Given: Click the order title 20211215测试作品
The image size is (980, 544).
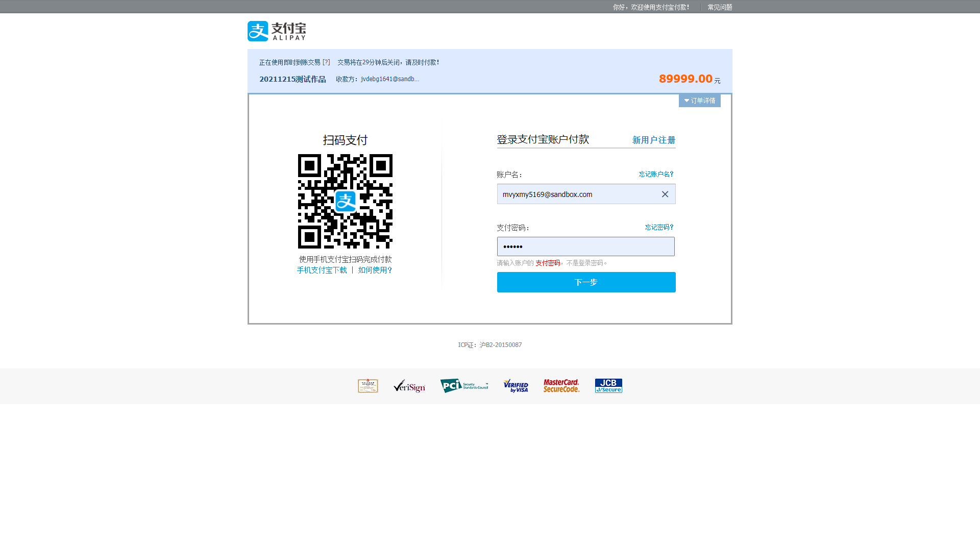Looking at the screenshot, I should 292,79.
